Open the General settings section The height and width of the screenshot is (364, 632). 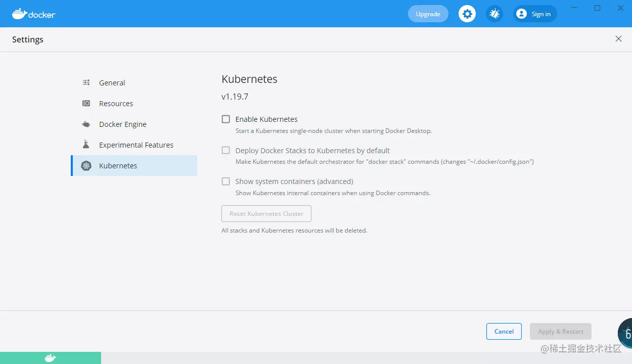[x=134, y=82]
